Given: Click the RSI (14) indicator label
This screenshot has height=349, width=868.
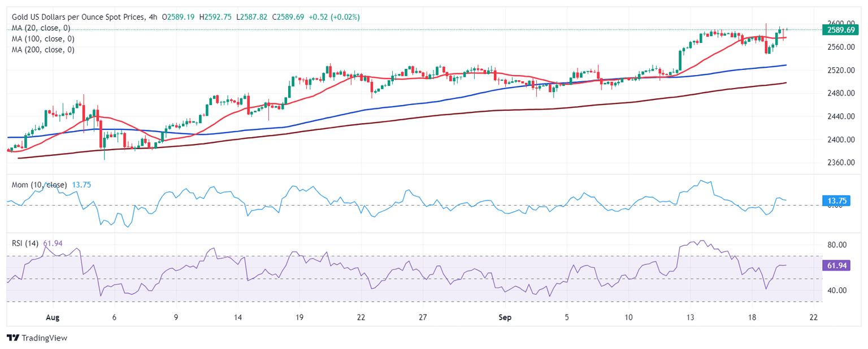Looking at the screenshot, I should click(x=25, y=243).
